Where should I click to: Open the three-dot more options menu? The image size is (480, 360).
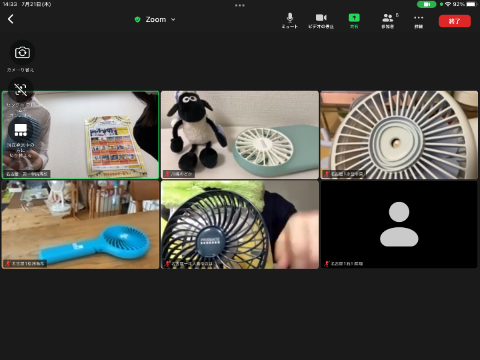pos(419,21)
